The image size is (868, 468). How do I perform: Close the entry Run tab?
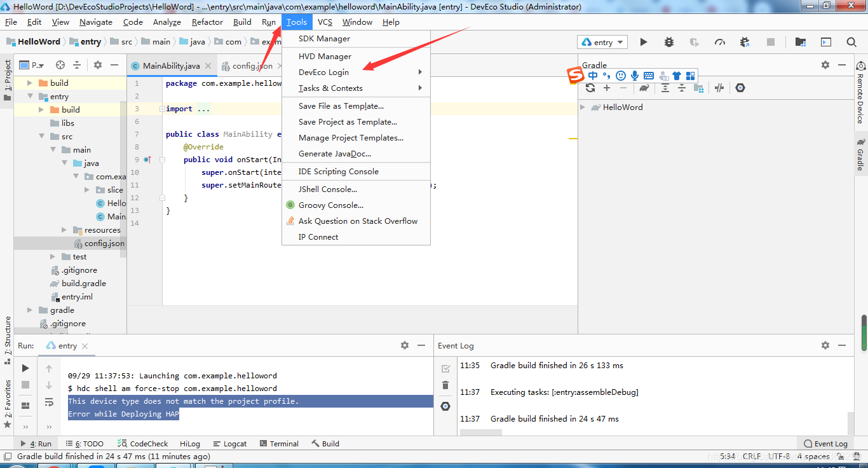tap(85, 347)
